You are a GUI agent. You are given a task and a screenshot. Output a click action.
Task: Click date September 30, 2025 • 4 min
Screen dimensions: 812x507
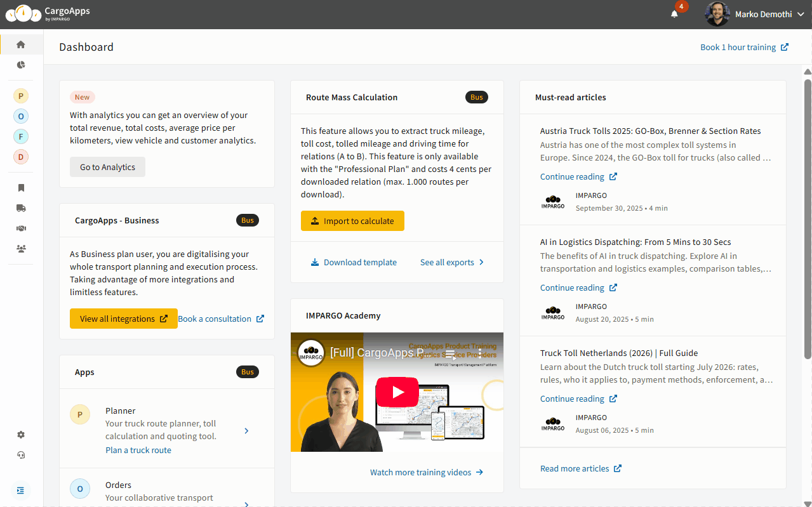[622, 208]
